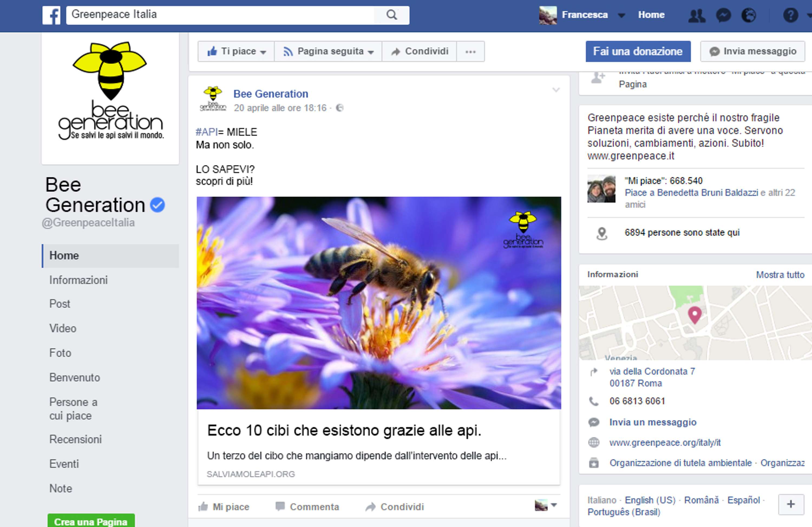812x527 pixels.
Task: Switch language to Română
Action: pyautogui.click(x=702, y=500)
